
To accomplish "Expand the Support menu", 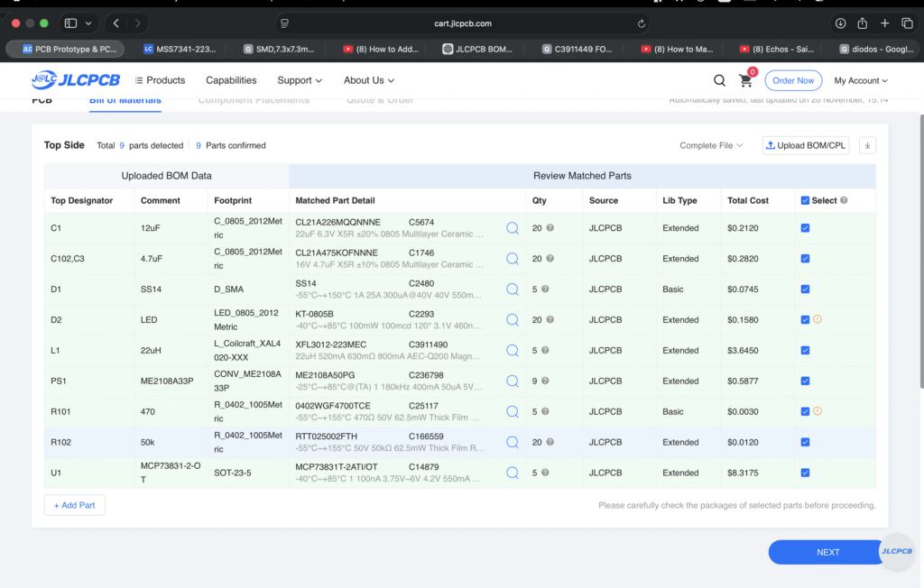I will [300, 80].
